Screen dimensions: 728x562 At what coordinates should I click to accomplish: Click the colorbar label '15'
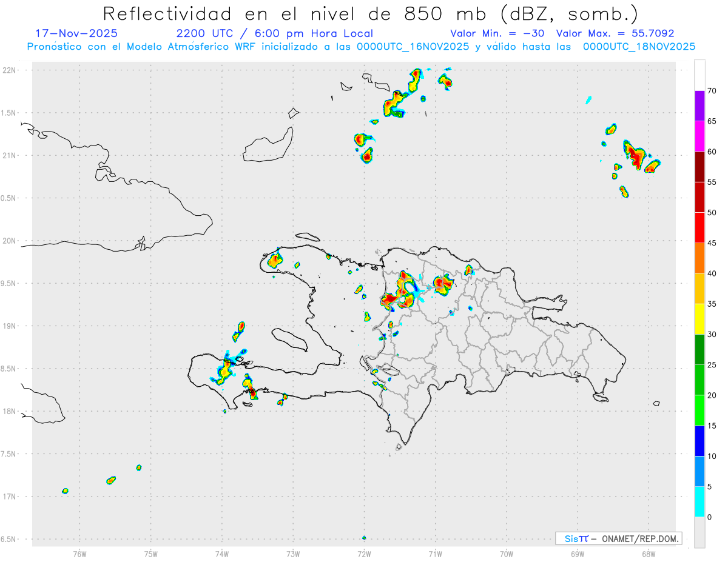click(712, 426)
